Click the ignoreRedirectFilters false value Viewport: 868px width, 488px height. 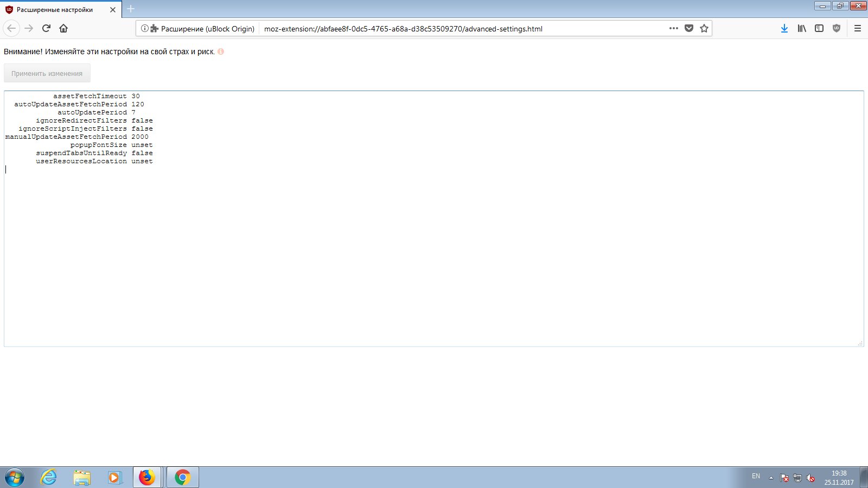142,120
